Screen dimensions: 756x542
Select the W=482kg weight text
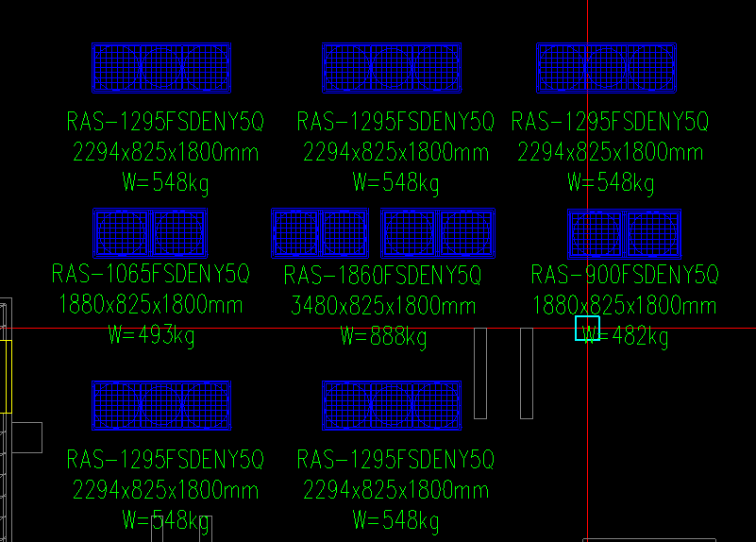click(626, 336)
